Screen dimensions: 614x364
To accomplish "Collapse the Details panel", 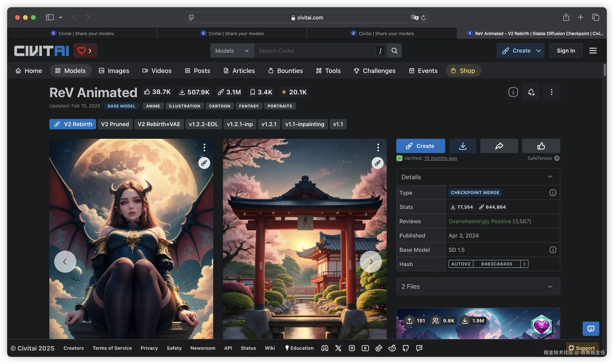I will pyautogui.click(x=550, y=177).
